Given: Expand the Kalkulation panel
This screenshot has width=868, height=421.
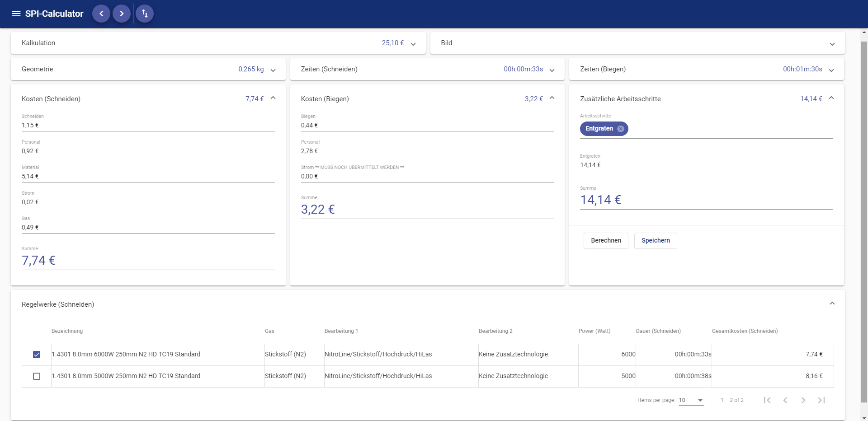Looking at the screenshot, I should (x=413, y=44).
